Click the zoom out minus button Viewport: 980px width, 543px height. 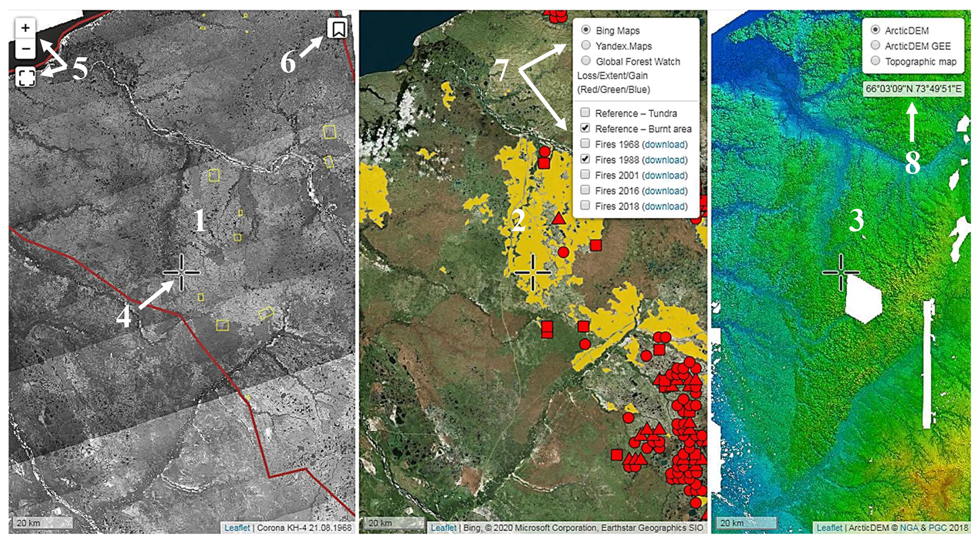(x=25, y=49)
